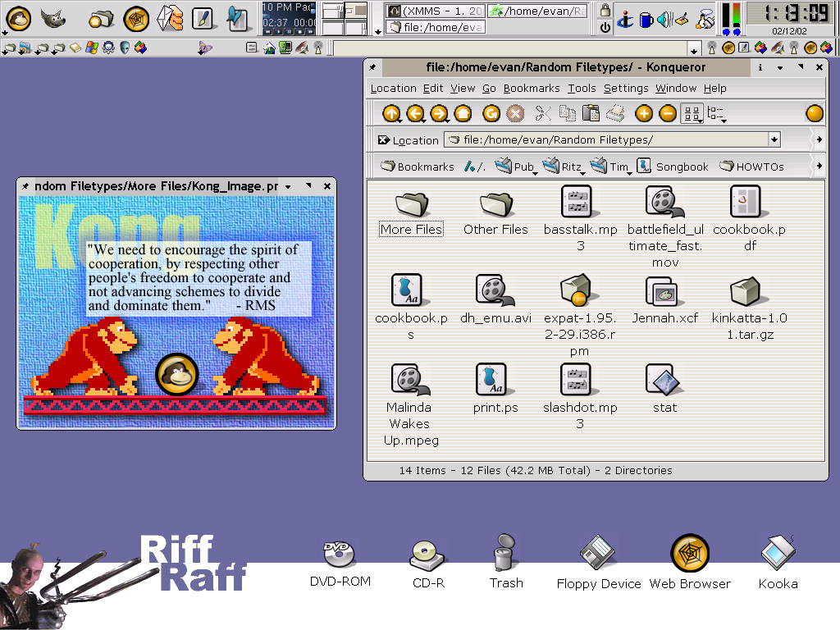The width and height of the screenshot is (840, 630).
Task: Expand the Tim bookmark folder
Action: point(610,167)
